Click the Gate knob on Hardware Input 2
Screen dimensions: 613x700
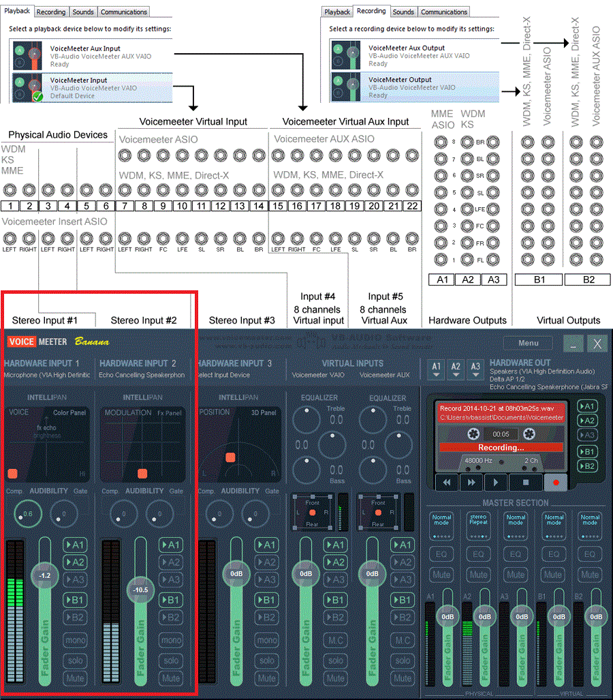(x=159, y=514)
